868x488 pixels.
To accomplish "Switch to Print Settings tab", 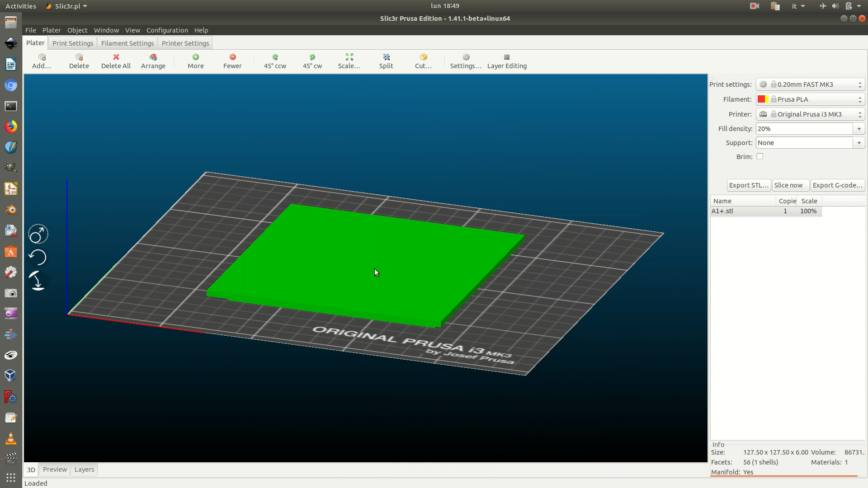I will (73, 43).
